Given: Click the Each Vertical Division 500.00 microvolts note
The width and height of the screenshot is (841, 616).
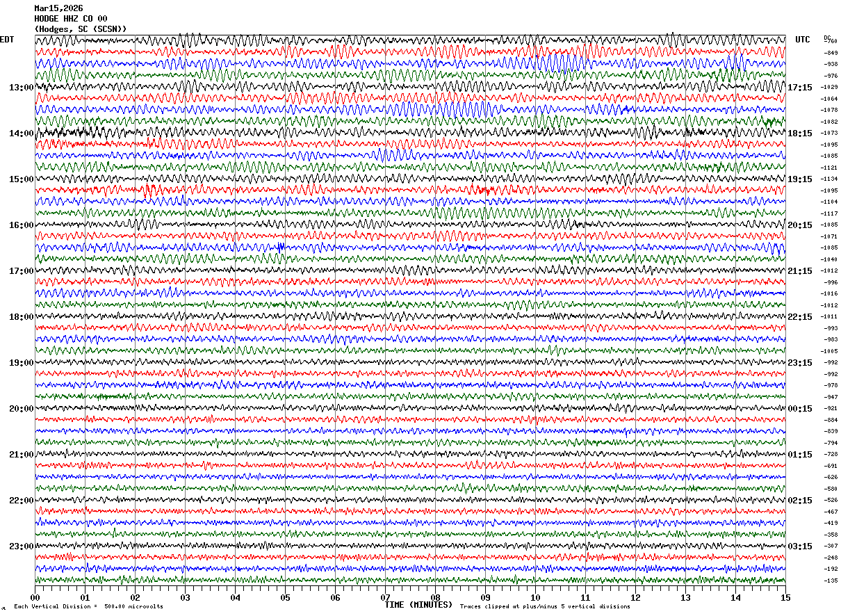Looking at the screenshot, I should tap(88, 607).
